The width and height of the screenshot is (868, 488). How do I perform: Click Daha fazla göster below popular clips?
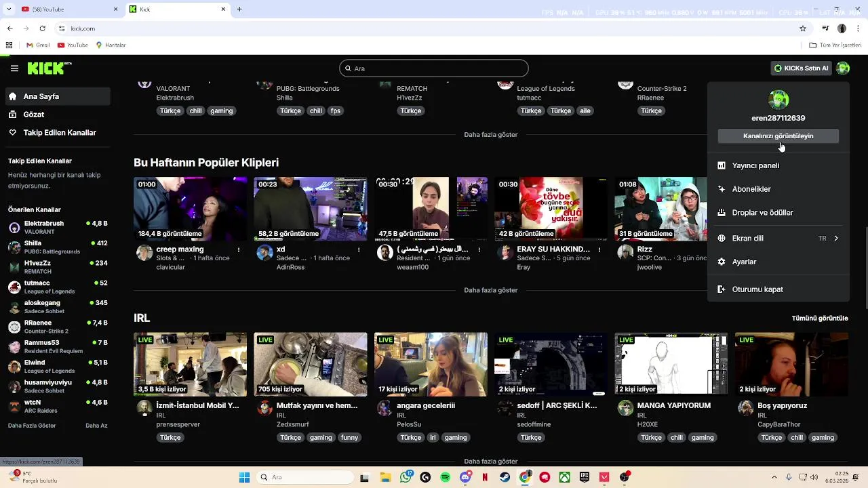[490, 290]
